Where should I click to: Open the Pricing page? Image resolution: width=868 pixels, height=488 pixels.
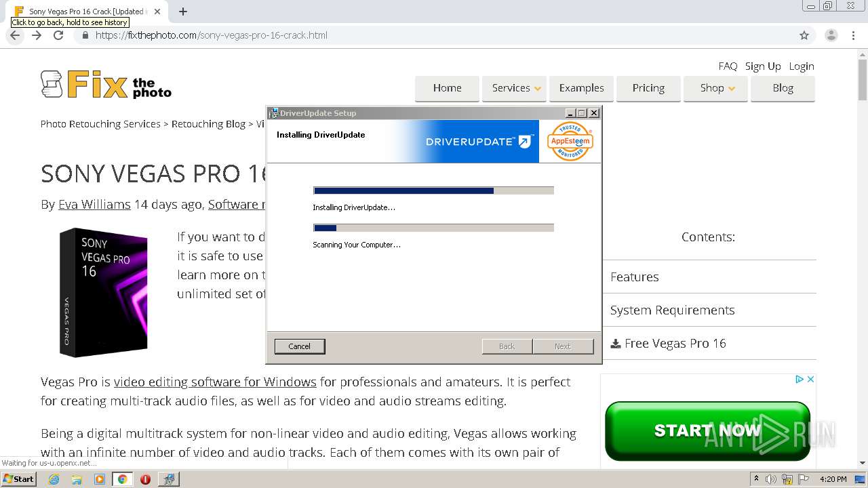[x=648, y=88]
